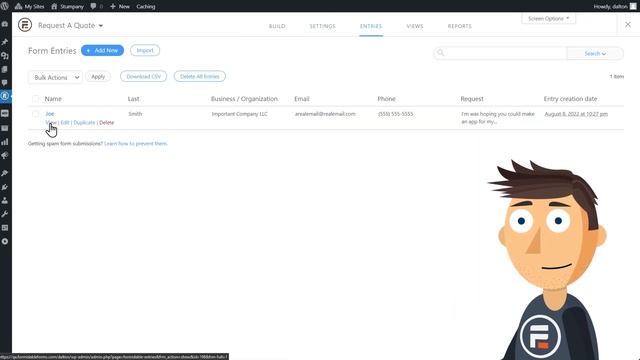Image resolution: width=640 pixels, height=360 pixels.
Task: Click the Apply button
Action: pyautogui.click(x=98, y=77)
